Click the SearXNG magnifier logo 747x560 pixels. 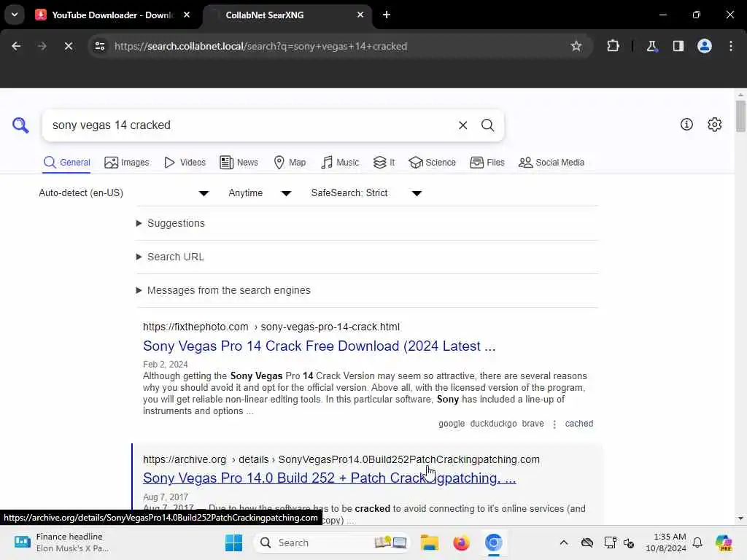[x=20, y=125]
